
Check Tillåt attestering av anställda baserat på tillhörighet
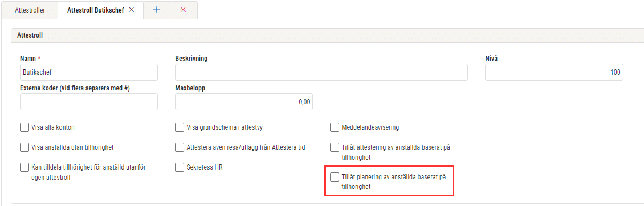335,147
